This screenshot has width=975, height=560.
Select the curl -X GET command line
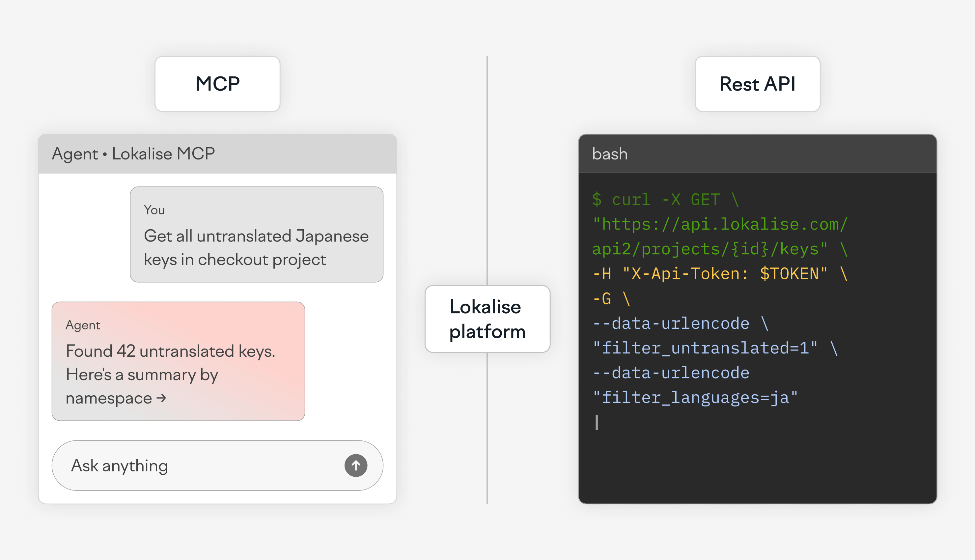pos(665,200)
